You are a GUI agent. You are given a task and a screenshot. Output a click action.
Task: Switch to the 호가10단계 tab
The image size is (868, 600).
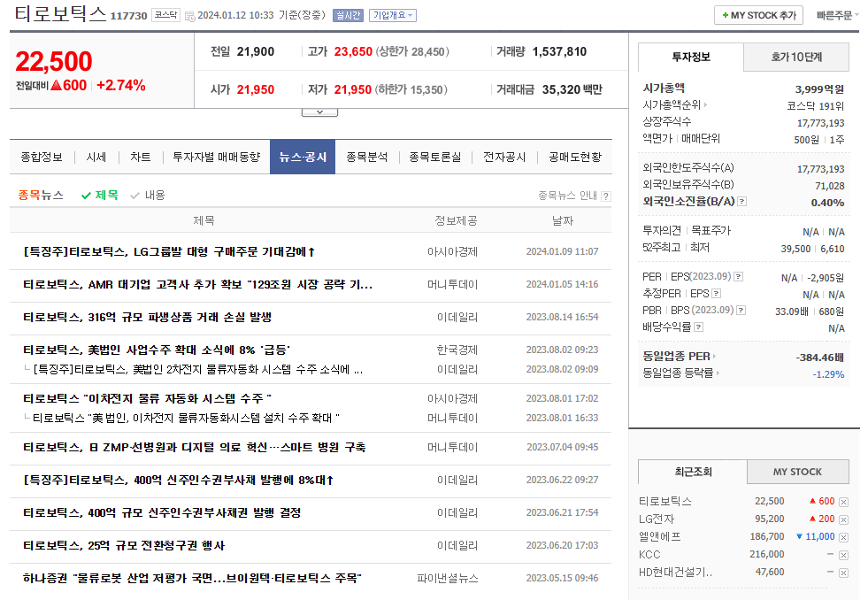click(x=796, y=57)
